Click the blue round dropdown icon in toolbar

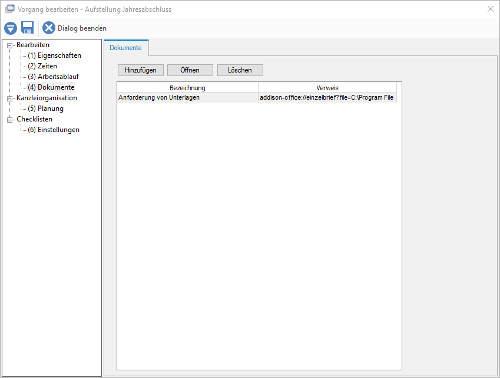11,28
